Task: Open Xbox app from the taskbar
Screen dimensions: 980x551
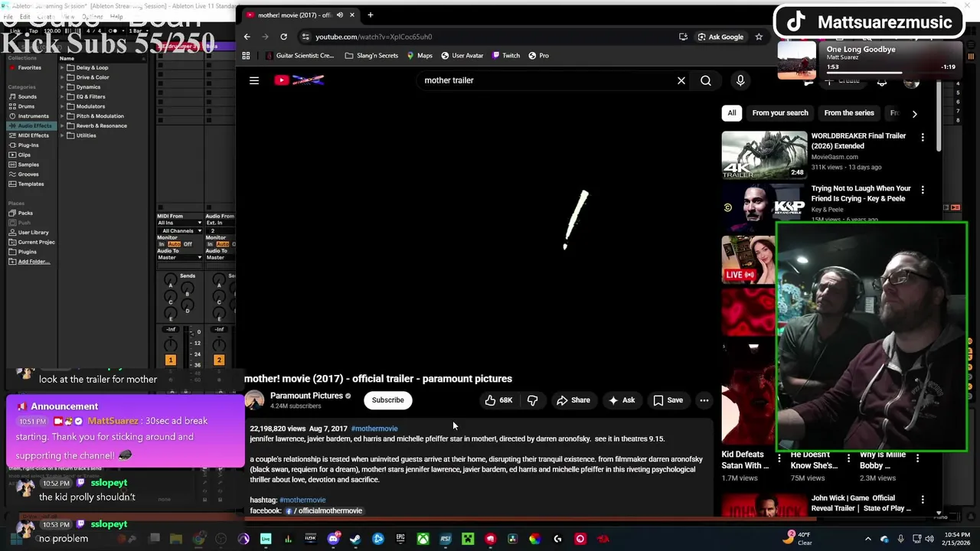Action: click(x=423, y=539)
